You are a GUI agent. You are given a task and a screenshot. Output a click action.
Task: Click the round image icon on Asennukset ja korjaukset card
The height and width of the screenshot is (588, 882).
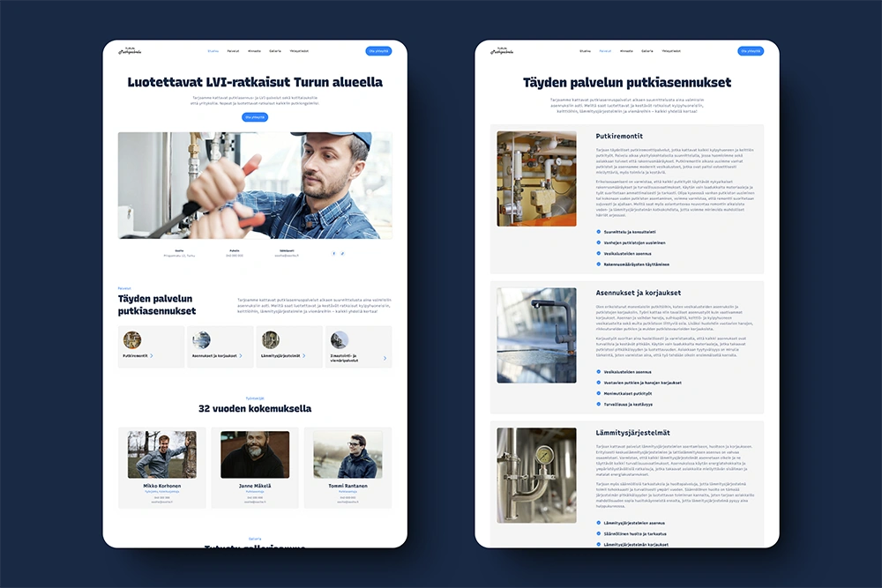[x=201, y=339]
